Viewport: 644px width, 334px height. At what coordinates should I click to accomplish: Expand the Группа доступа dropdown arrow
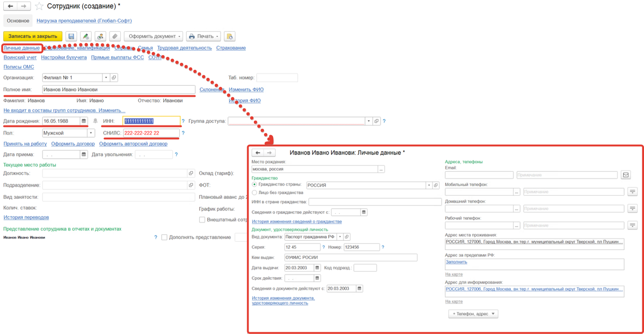[x=369, y=121]
